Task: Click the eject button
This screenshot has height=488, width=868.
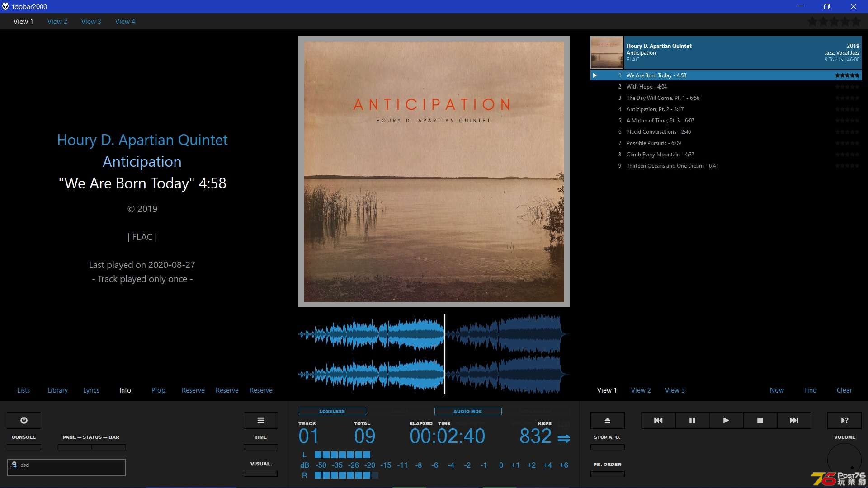Action: pos(608,420)
